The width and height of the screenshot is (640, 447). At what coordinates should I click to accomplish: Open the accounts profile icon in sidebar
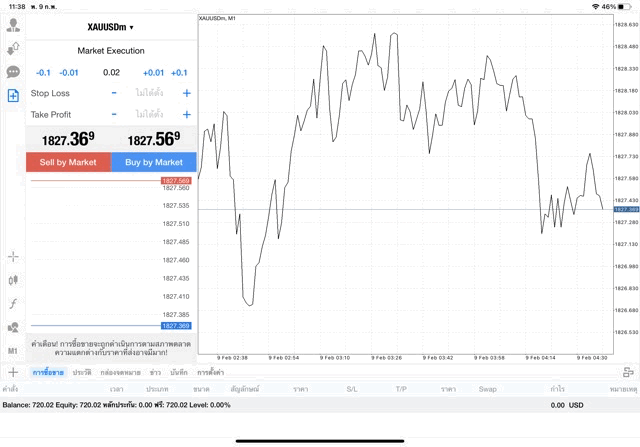[x=13, y=25]
